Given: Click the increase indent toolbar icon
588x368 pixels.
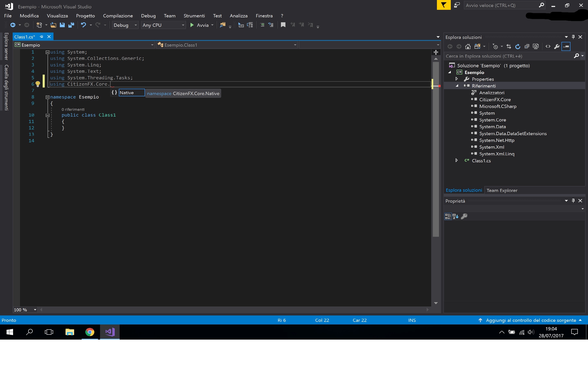Looking at the screenshot, I should click(x=250, y=25).
